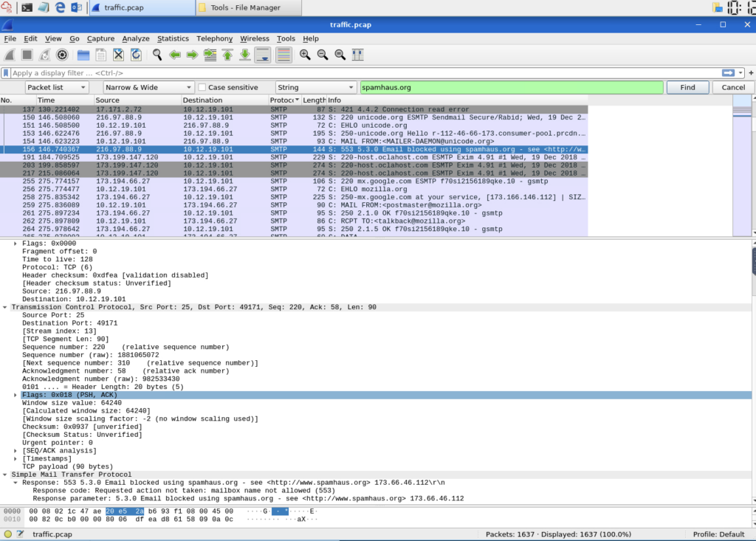Click the Find button
756x541 pixels.
687,87
